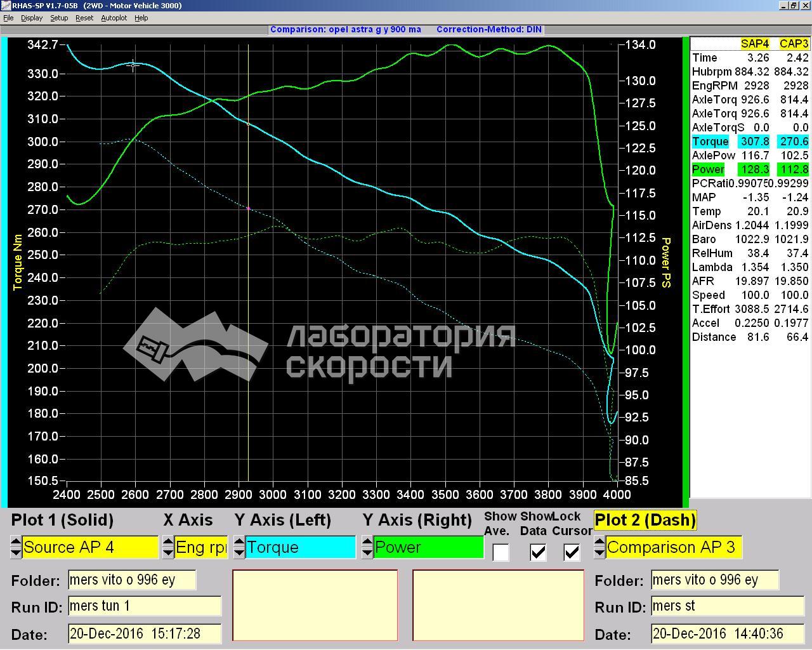812x650 pixels.
Task: Click the down arrow of the right Y Axis Power spinner
Action: [x=367, y=553]
